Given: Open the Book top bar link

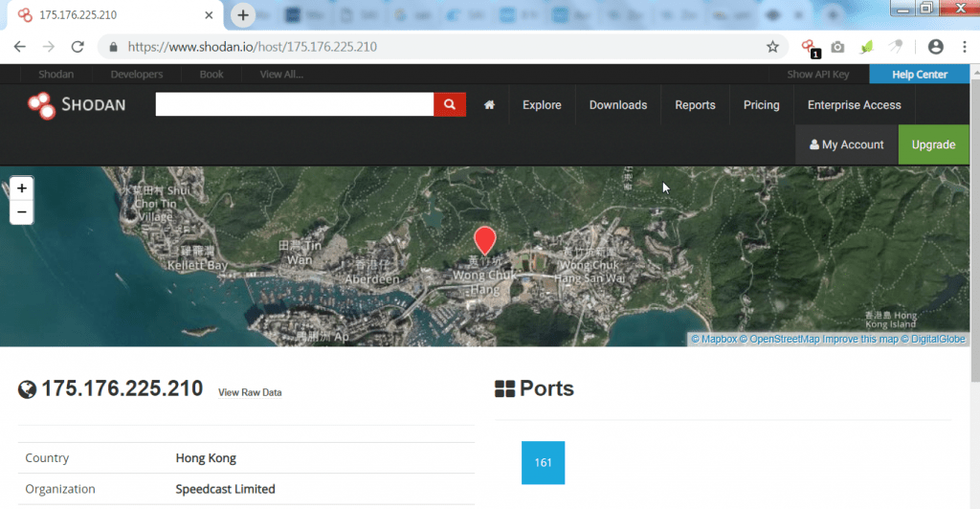Looking at the screenshot, I should [212, 75].
